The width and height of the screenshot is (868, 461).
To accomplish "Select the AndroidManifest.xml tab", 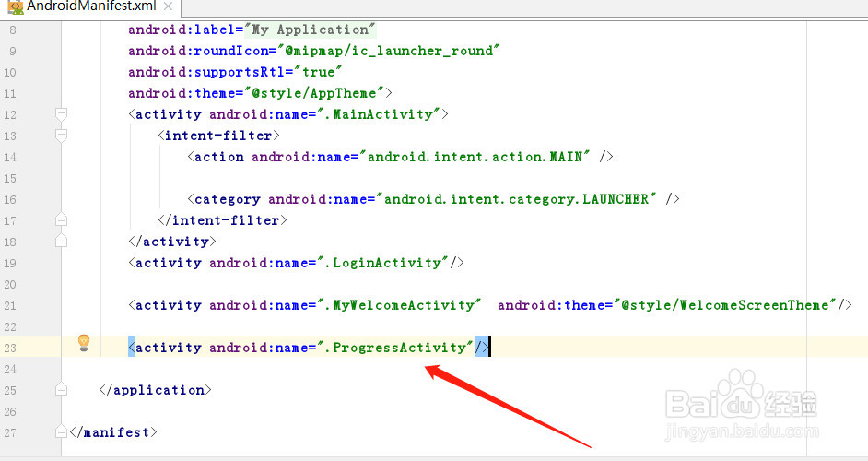I will [x=91, y=6].
